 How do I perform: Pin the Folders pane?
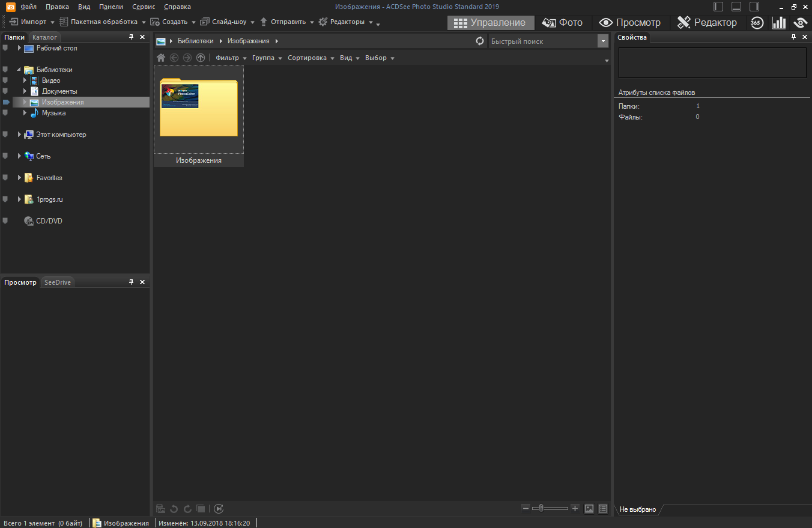132,37
